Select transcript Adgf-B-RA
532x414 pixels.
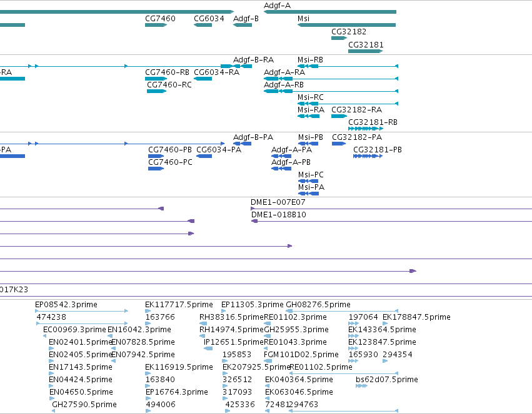(x=253, y=60)
